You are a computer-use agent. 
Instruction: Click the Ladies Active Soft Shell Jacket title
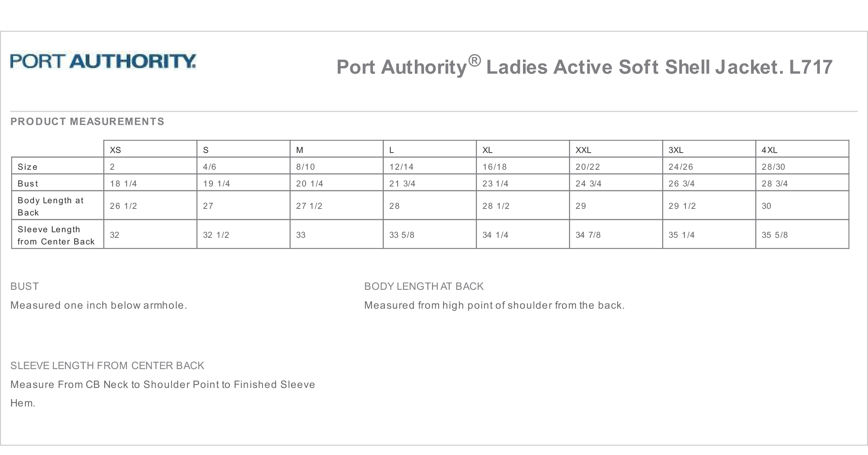[x=584, y=67]
